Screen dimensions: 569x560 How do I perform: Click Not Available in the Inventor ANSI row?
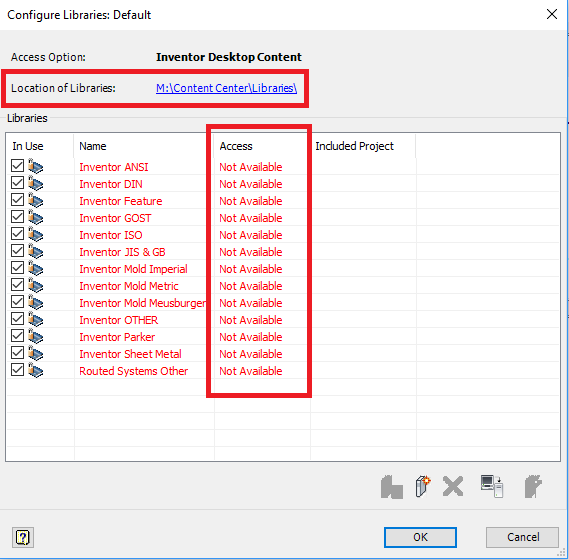click(x=251, y=167)
